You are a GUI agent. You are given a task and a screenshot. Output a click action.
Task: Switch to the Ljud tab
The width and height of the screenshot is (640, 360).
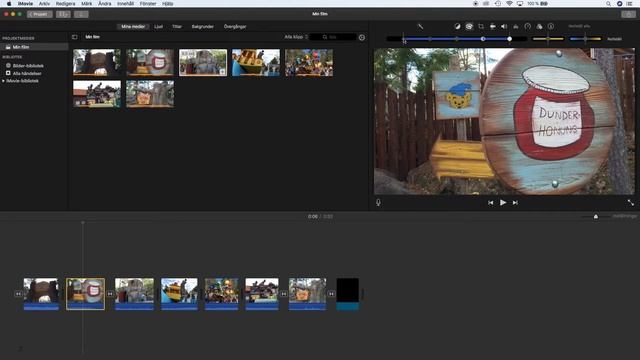159,27
